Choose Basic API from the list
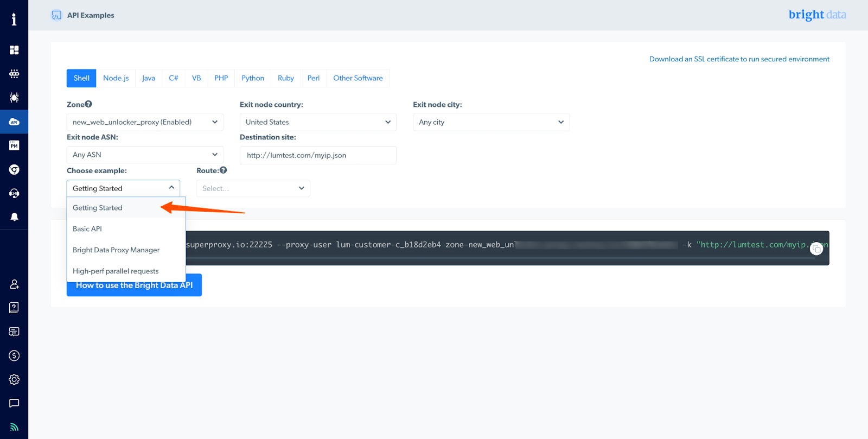This screenshot has width=868, height=439. 126,229
